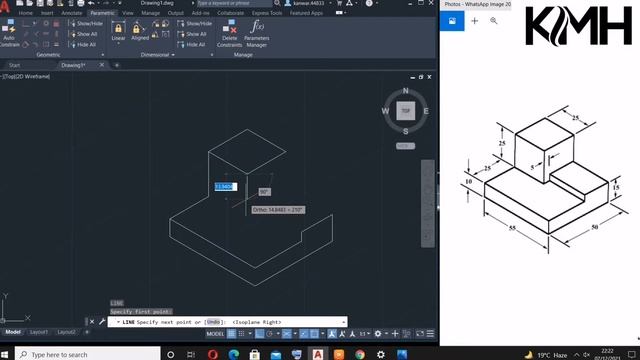Click the Photos window plus add icon
The height and width of the screenshot is (360, 640).
(474, 21)
